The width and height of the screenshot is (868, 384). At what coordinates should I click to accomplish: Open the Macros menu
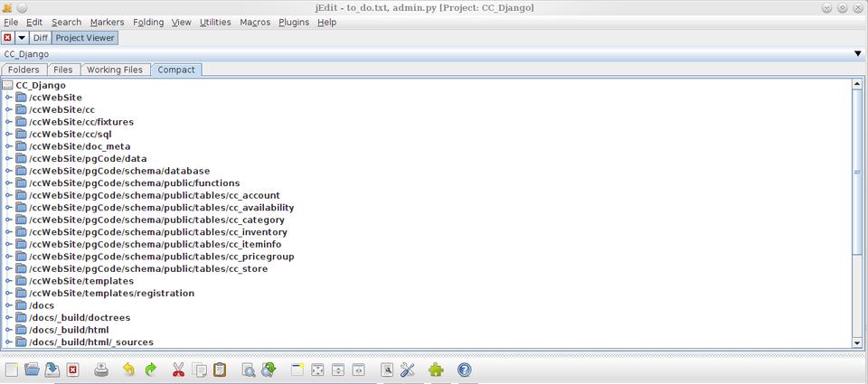255,22
